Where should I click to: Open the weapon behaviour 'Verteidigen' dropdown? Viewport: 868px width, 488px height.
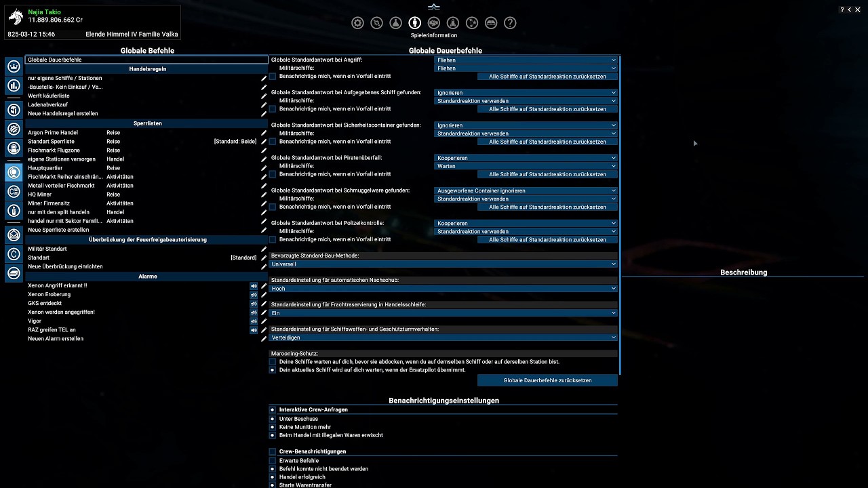click(443, 338)
